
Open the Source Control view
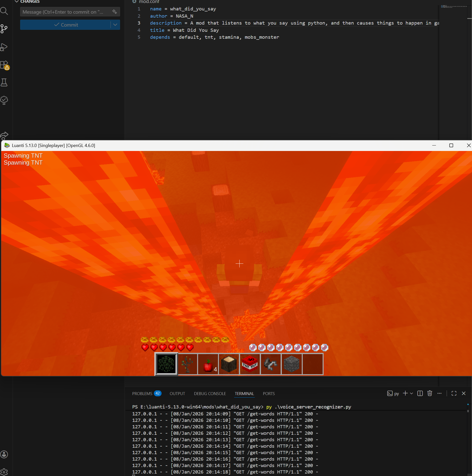4,29
